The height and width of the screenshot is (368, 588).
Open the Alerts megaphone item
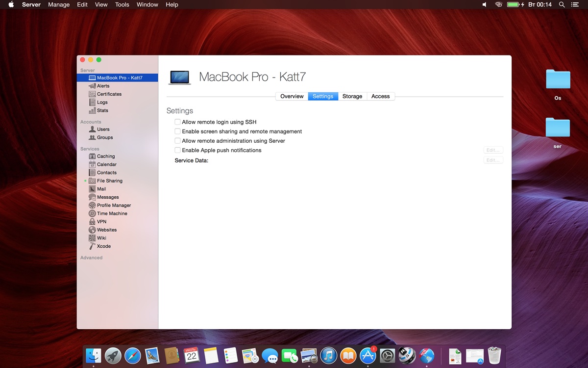99,86
